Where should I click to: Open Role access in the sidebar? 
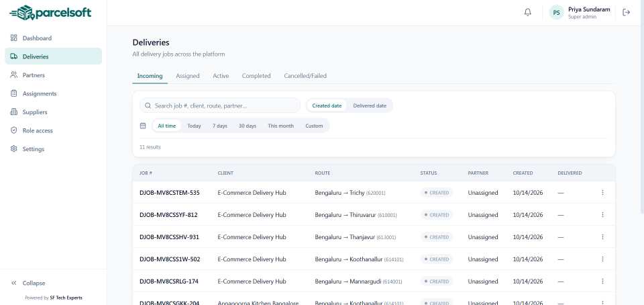pyautogui.click(x=54, y=130)
